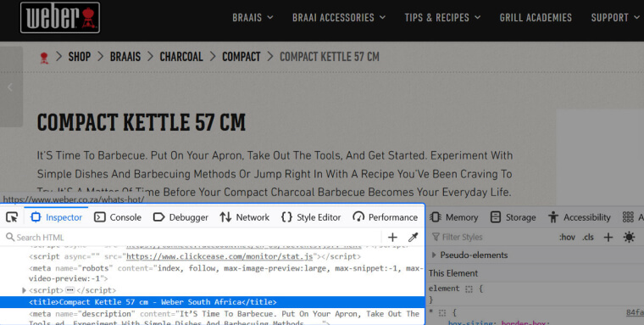Go to Grill Academies page

(536, 18)
